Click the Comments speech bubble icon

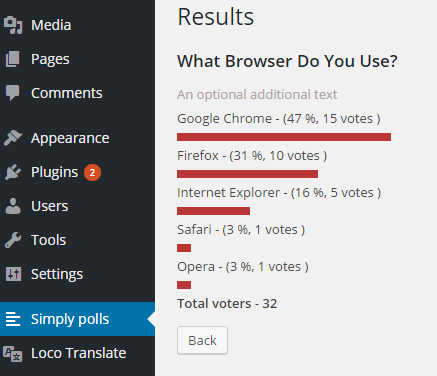tap(13, 93)
